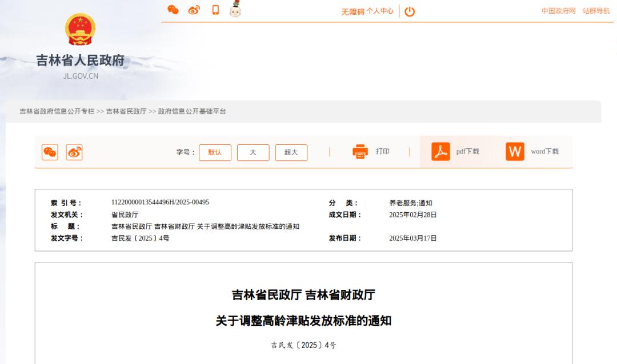The height and width of the screenshot is (364, 617).
Task: Click the mobile phone icon in header
Action: click(215, 10)
